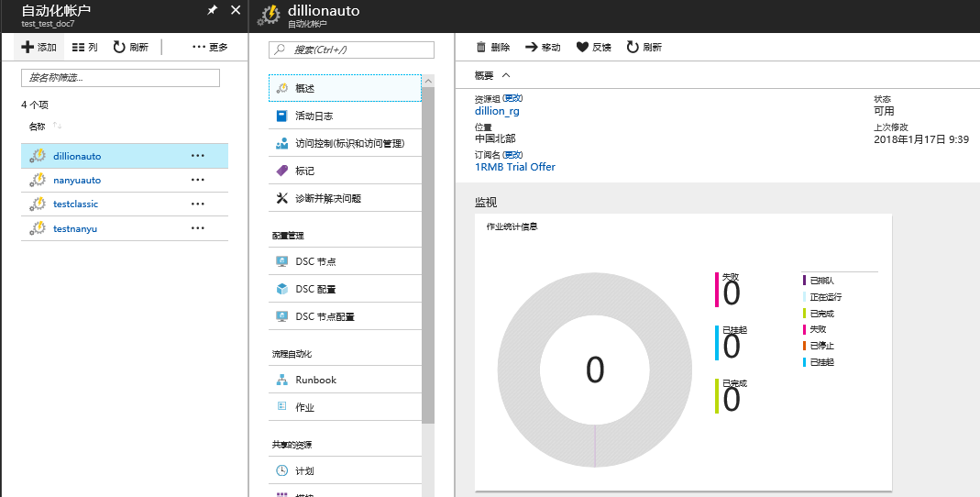
Task: Open context menu for nanyuauto row
Action: 197,180
